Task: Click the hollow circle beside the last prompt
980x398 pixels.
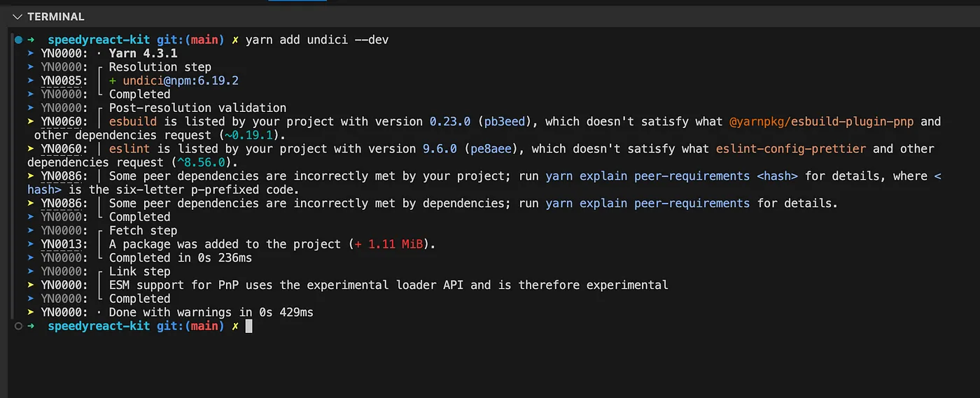Action: [19, 326]
